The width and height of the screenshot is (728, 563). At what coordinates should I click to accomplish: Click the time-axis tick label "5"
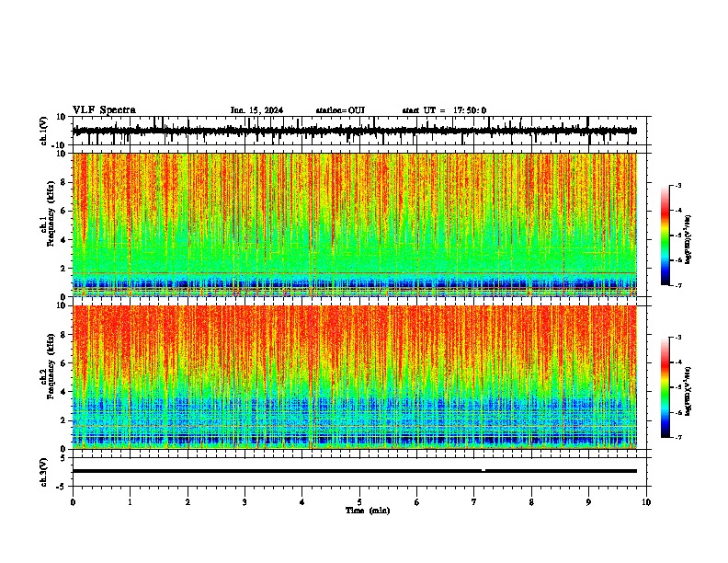click(359, 502)
